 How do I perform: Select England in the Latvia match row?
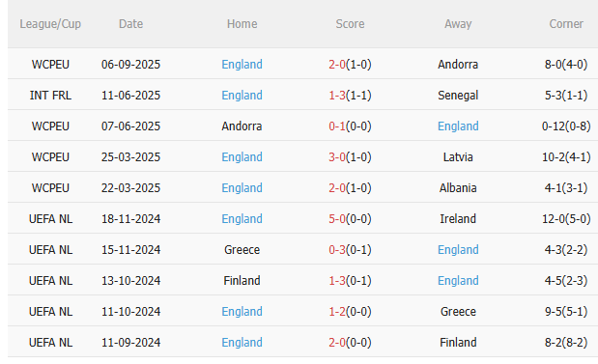(242, 156)
